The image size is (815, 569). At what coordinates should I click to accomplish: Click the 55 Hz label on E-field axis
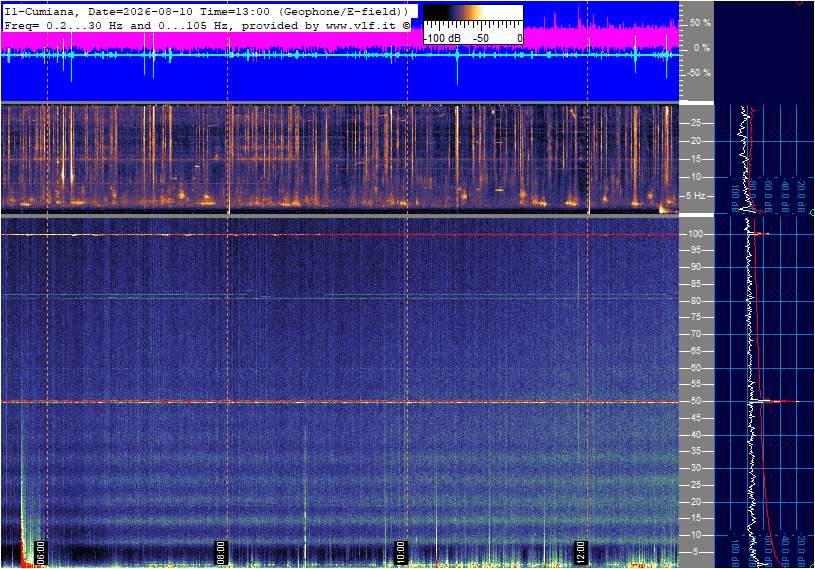(695, 385)
